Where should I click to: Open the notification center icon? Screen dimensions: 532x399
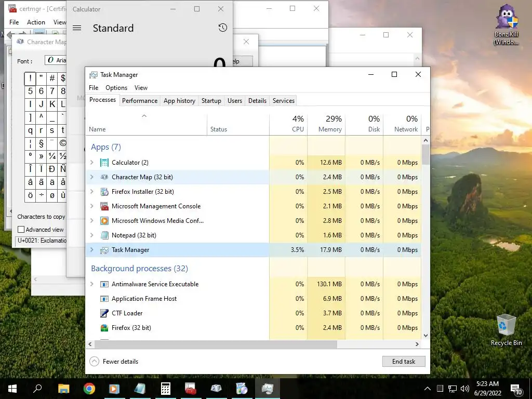pyautogui.click(x=516, y=390)
